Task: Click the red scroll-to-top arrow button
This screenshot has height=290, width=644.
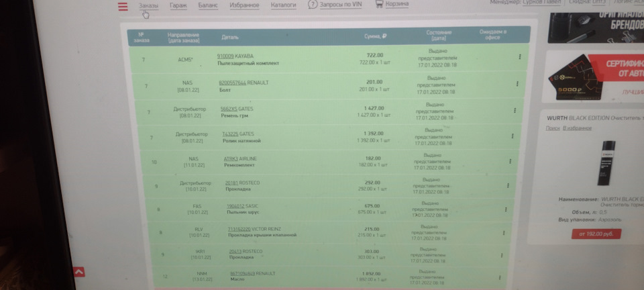Action: (x=79, y=271)
